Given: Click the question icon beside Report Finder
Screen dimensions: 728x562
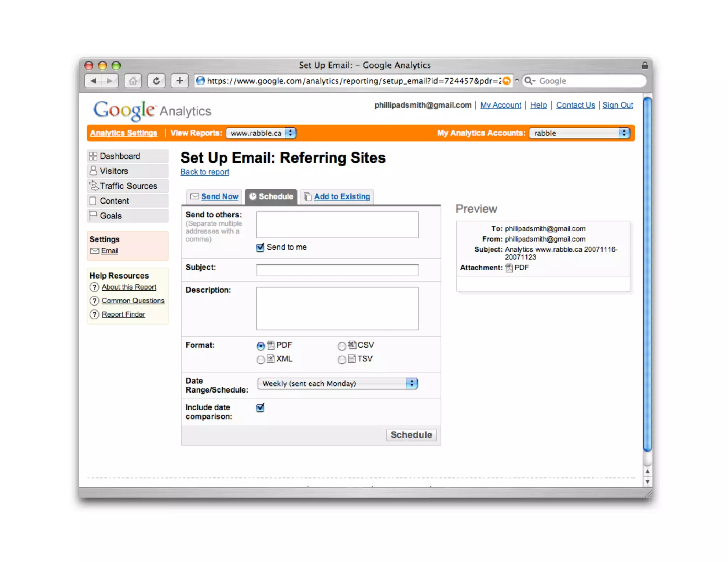Looking at the screenshot, I should [x=94, y=314].
